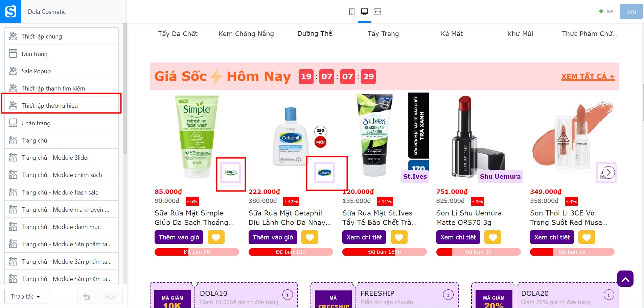Switch preview to mobile device icon

352,12
